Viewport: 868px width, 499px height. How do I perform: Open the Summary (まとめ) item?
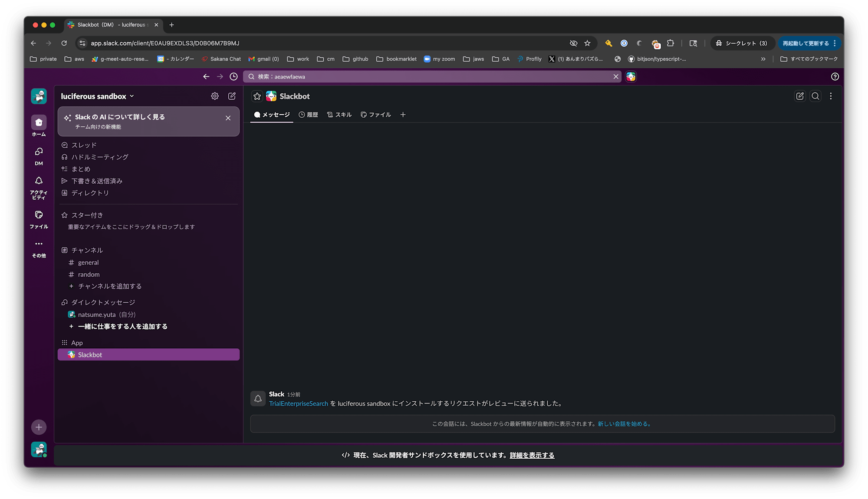click(x=148, y=169)
